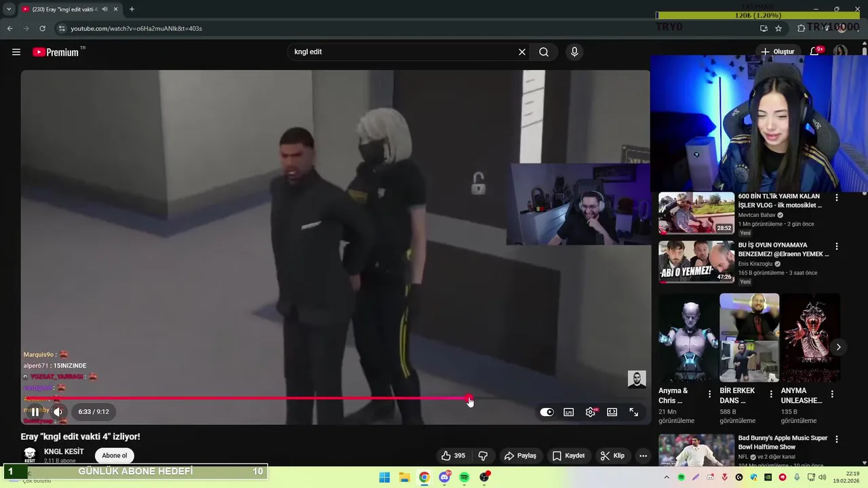The width and height of the screenshot is (868, 488).
Task: Dislike this video
Action: click(x=484, y=455)
